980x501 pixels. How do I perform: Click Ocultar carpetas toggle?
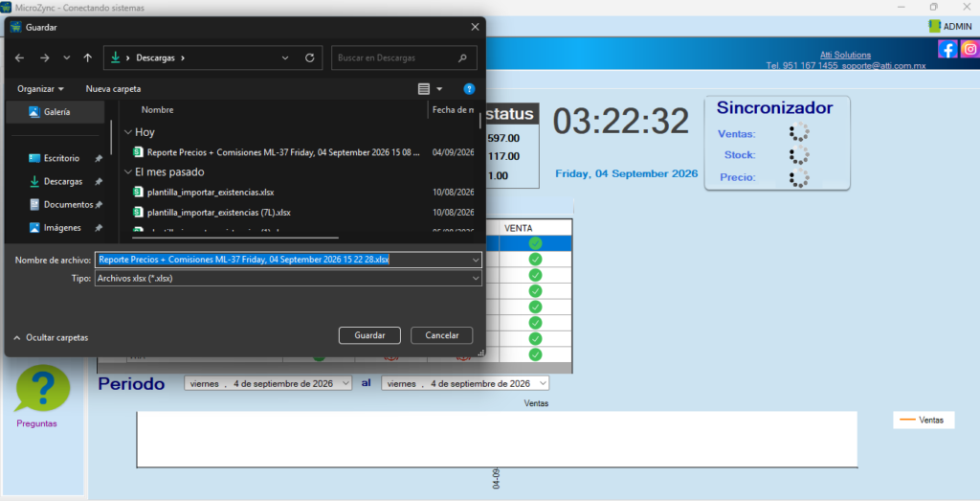pyautogui.click(x=51, y=338)
